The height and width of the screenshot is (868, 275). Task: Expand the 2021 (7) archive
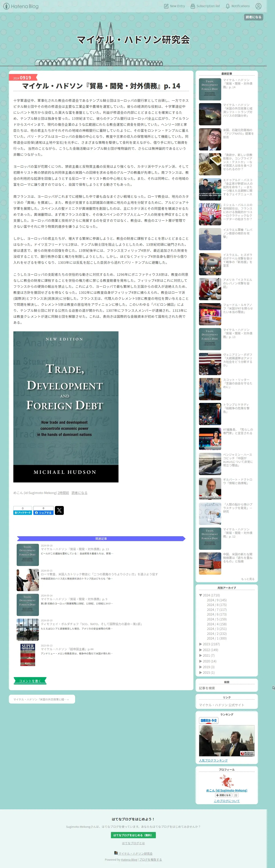click(x=201, y=656)
